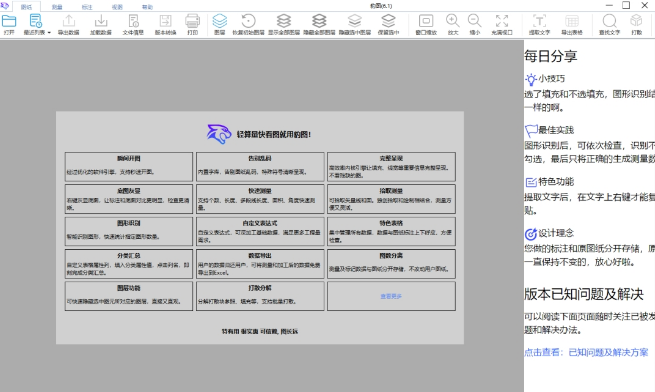
Task: Click the 完整呈现 cell title
Action: coord(391,158)
